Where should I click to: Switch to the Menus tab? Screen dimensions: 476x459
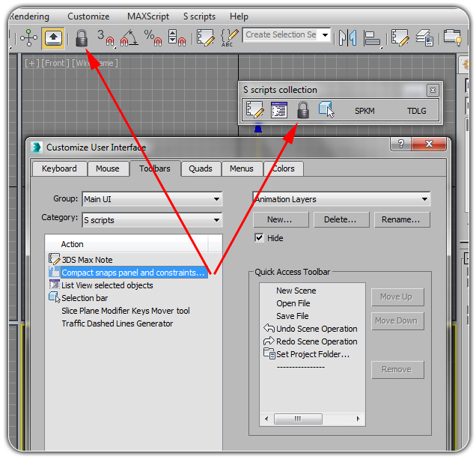pyautogui.click(x=241, y=168)
